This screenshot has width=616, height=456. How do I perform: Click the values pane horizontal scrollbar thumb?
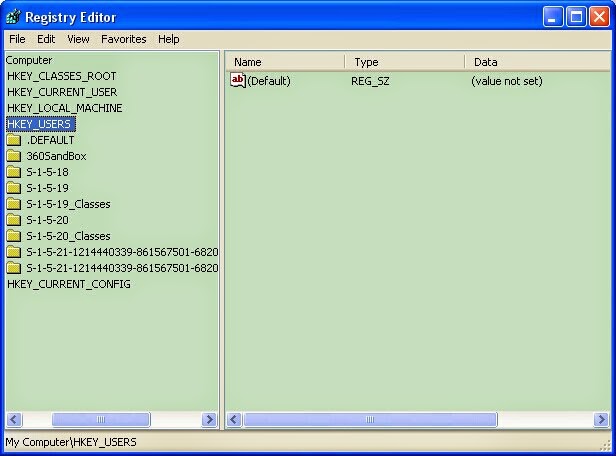click(x=370, y=419)
